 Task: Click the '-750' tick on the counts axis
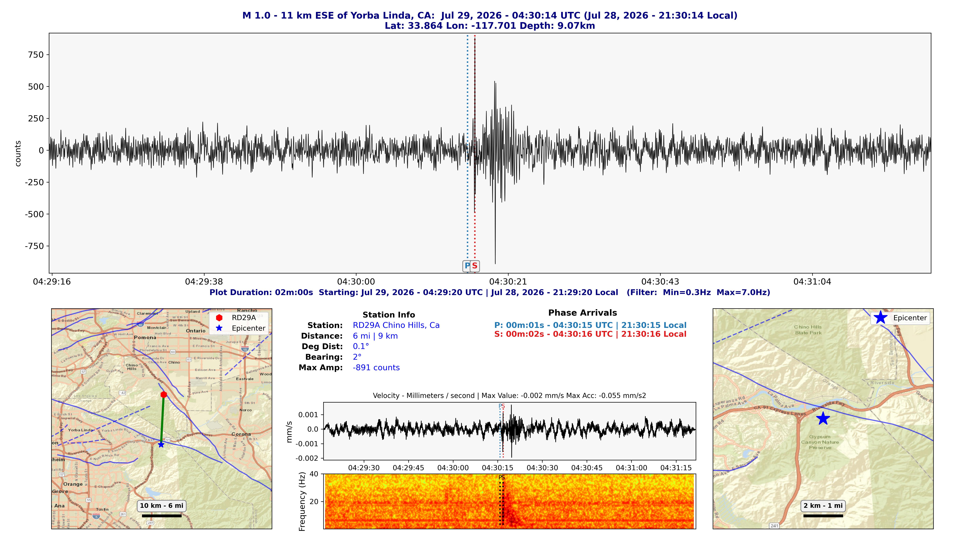click(35, 246)
